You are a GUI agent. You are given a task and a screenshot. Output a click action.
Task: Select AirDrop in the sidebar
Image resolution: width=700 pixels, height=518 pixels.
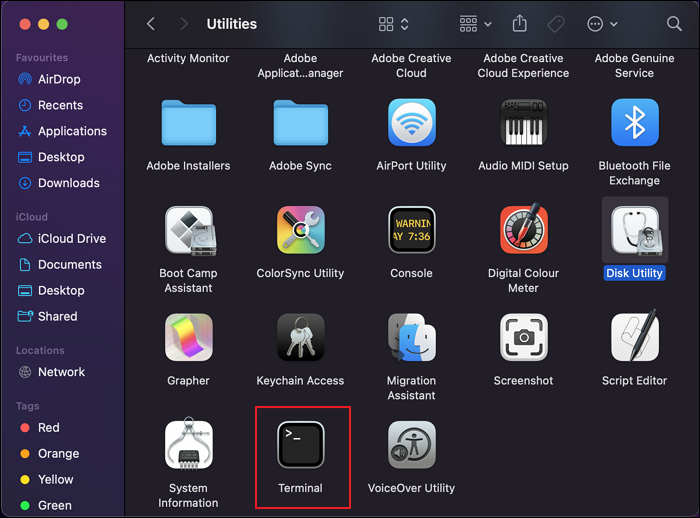coord(50,79)
